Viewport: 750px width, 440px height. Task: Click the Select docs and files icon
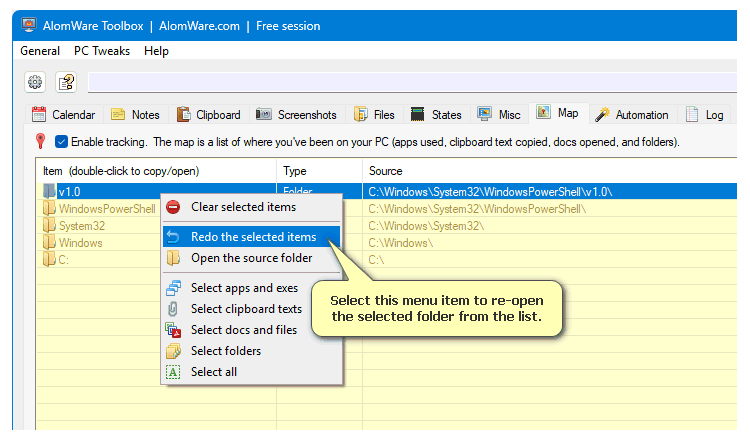[x=173, y=330]
